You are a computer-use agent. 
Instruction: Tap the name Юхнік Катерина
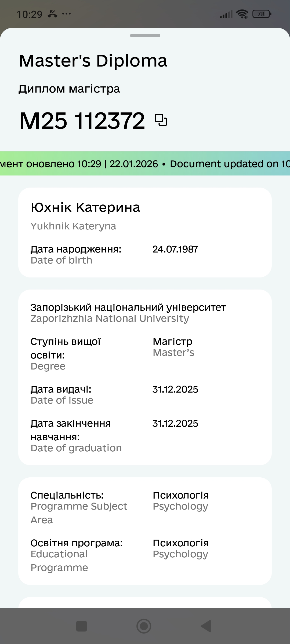pos(85,207)
